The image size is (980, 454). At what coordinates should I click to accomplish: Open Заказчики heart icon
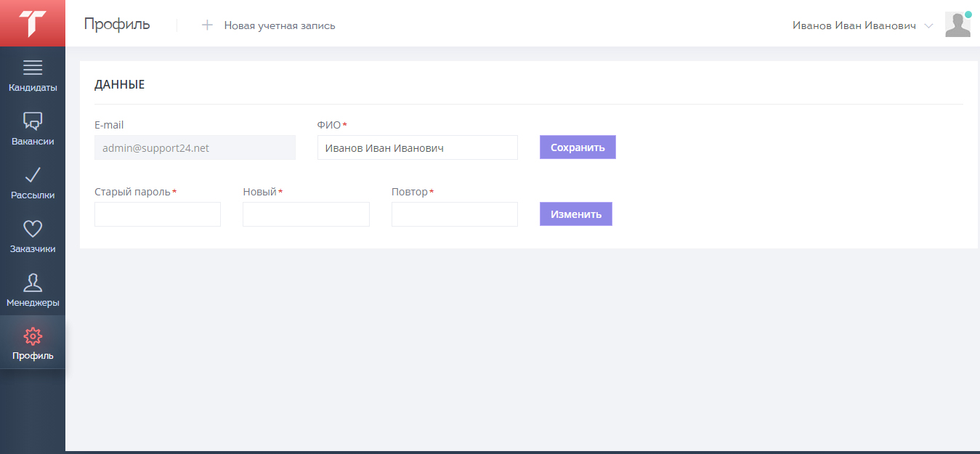click(33, 229)
